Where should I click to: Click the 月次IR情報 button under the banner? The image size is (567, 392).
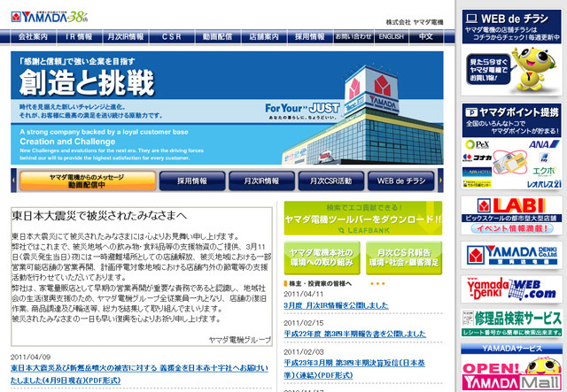[x=261, y=181]
